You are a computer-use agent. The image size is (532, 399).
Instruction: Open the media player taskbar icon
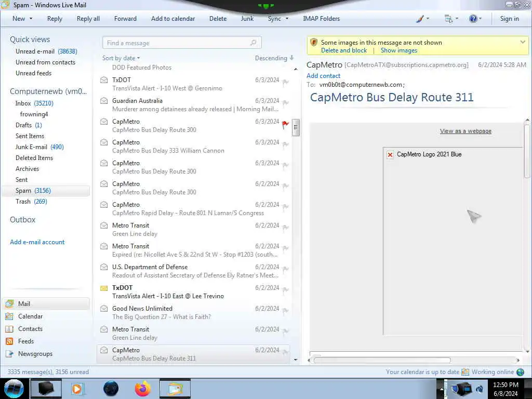(78, 389)
